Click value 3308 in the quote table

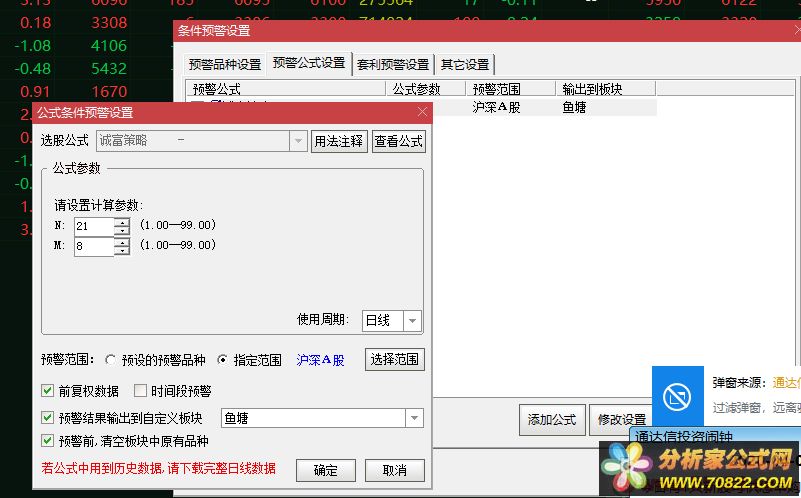[109, 22]
